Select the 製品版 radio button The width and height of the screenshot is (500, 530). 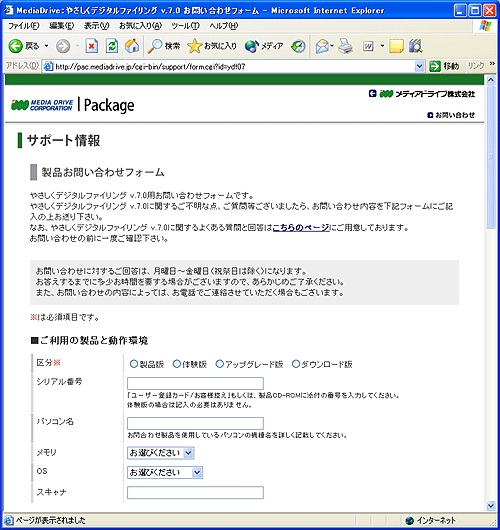click(x=134, y=364)
